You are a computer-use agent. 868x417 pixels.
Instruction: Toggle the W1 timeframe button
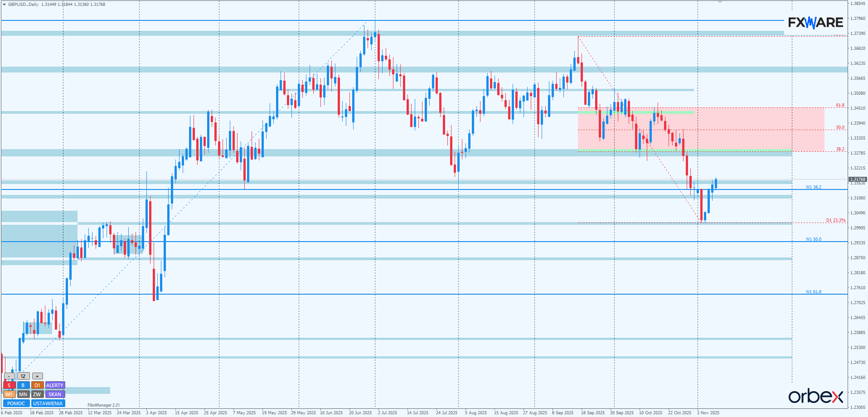click(x=9, y=394)
